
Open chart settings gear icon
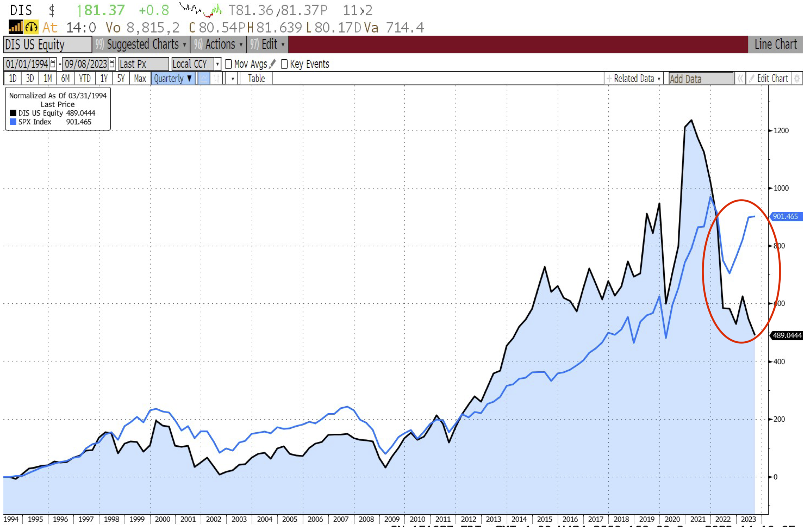click(x=797, y=79)
